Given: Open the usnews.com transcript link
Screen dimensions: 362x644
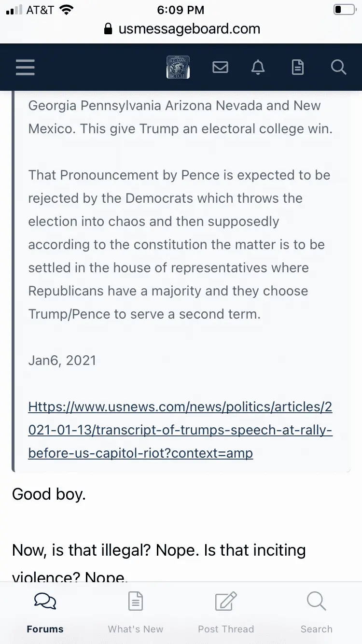Looking at the screenshot, I should click(180, 430).
